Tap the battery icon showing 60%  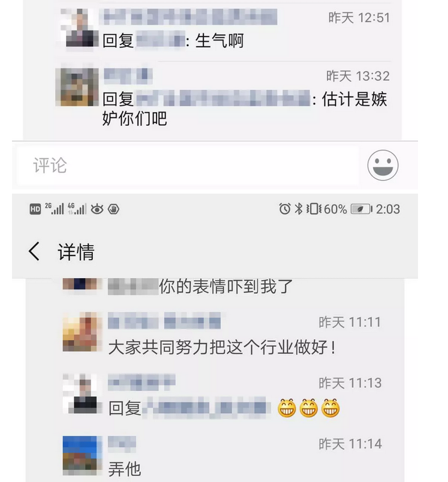[x=361, y=209]
